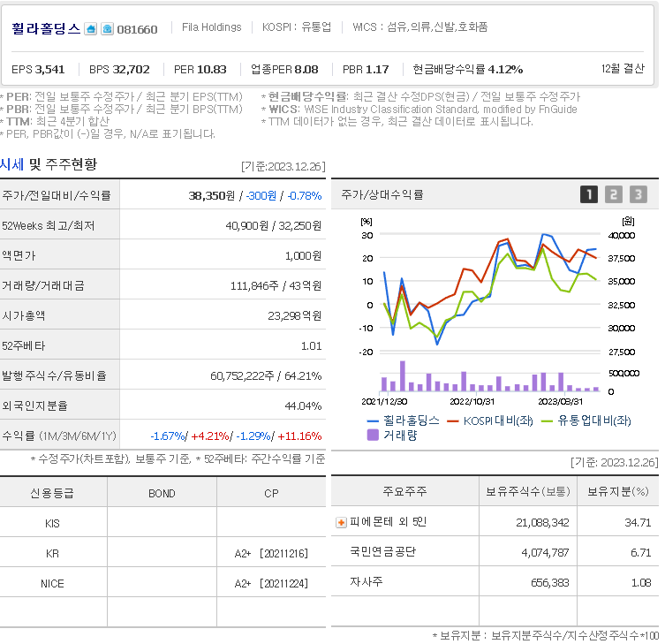
Task: Click WICS : 섬유,의류,신발,호화품 text
Action: (x=419, y=27)
